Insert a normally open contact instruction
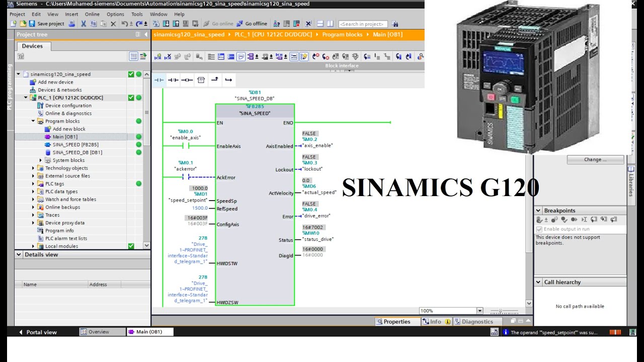 (159, 80)
